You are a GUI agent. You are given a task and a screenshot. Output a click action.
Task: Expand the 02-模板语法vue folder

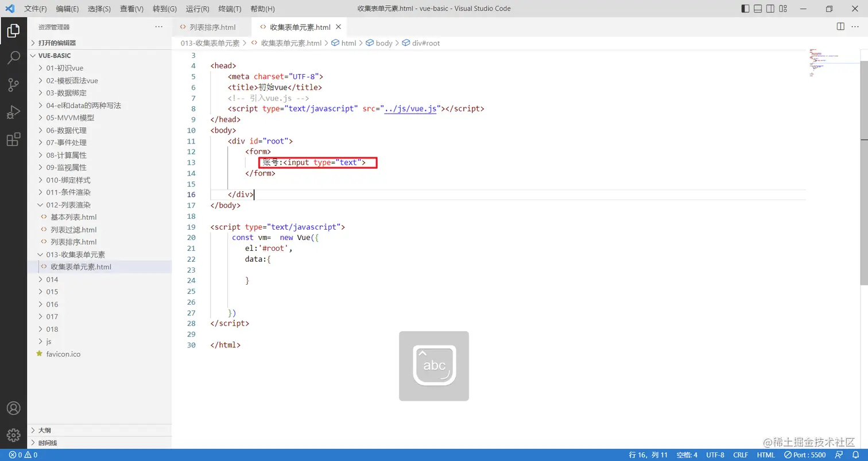point(100,80)
